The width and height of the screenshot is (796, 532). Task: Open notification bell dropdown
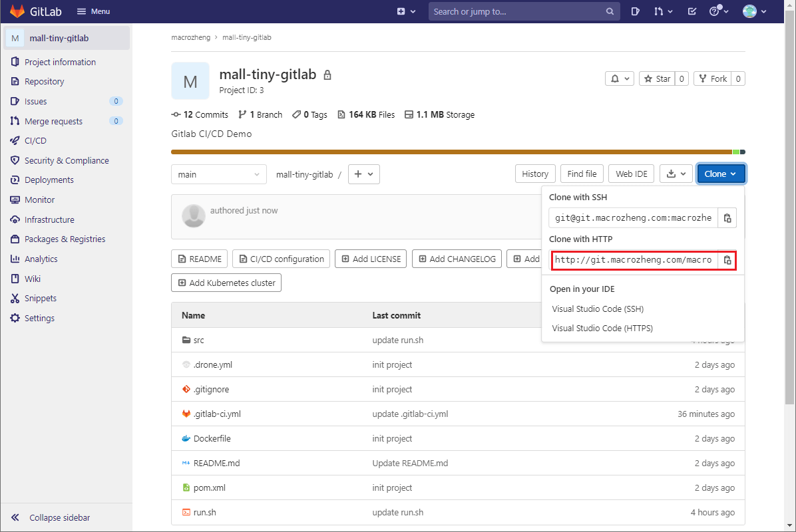620,78
